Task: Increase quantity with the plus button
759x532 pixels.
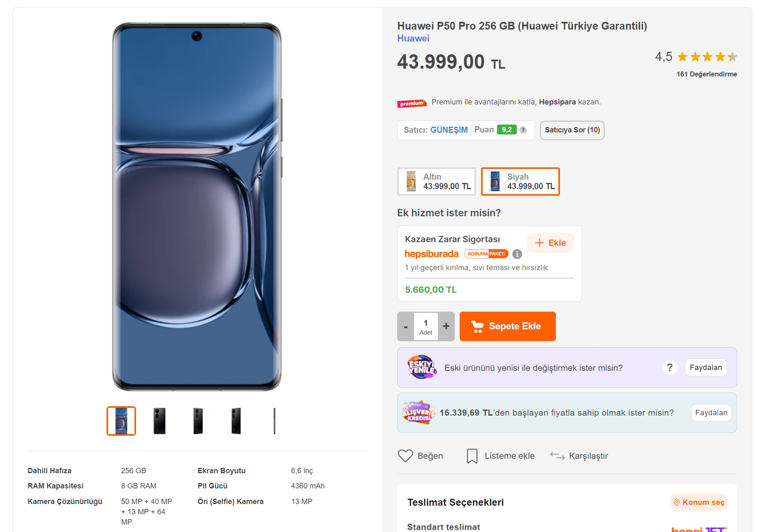Action: (x=446, y=326)
